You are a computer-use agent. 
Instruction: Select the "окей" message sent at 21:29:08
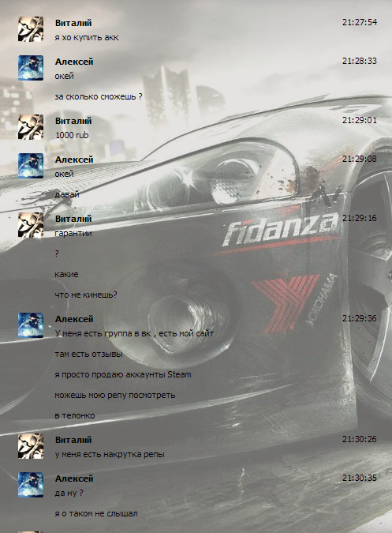coord(64,174)
